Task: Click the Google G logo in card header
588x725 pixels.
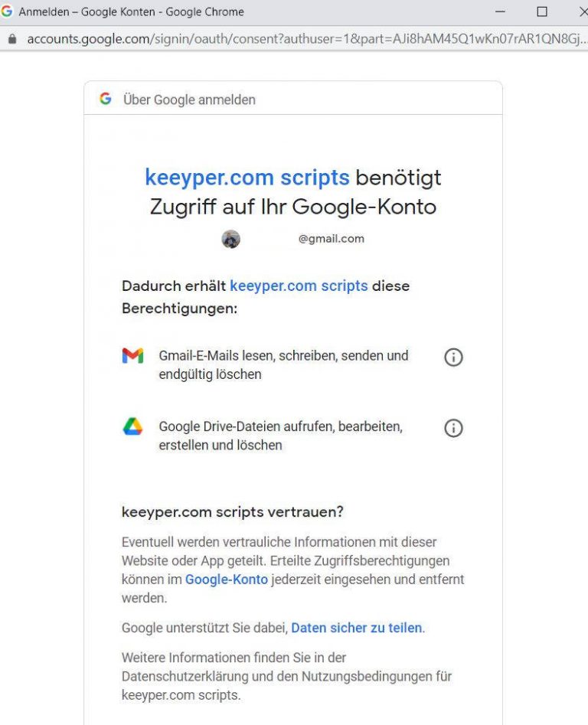Action: (x=106, y=99)
